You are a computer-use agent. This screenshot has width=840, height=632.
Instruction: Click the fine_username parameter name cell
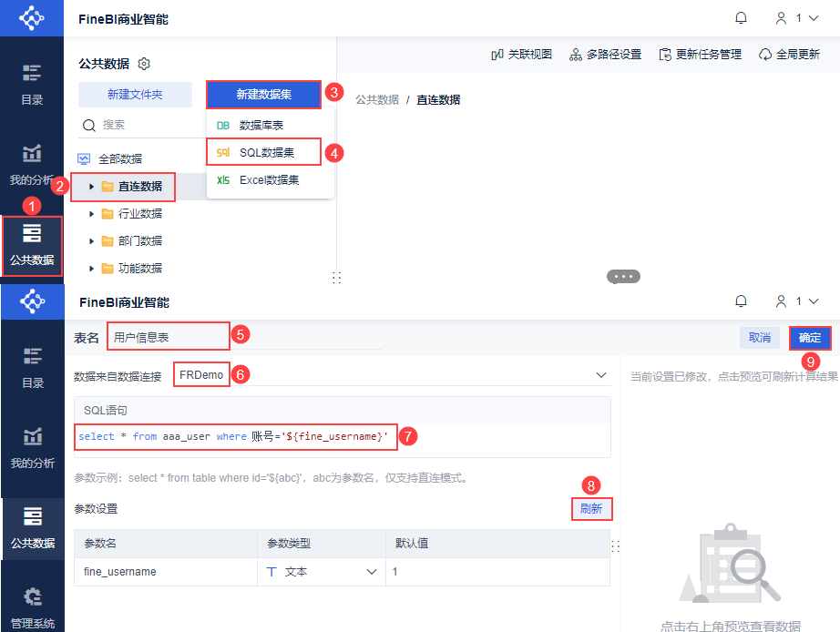coord(166,572)
